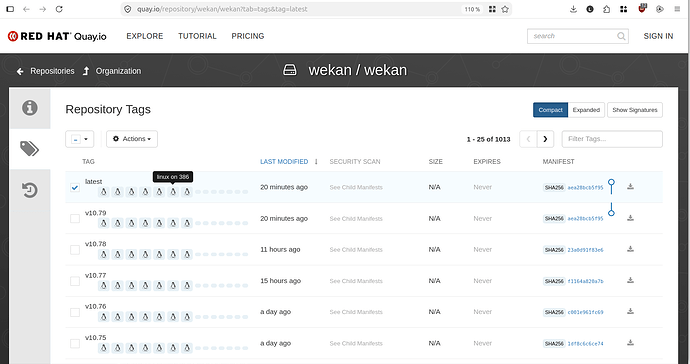Click the last Linux penguin icon under latest
Image resolution: width=690 pixels, height=364 pixels.
[187, 192]
